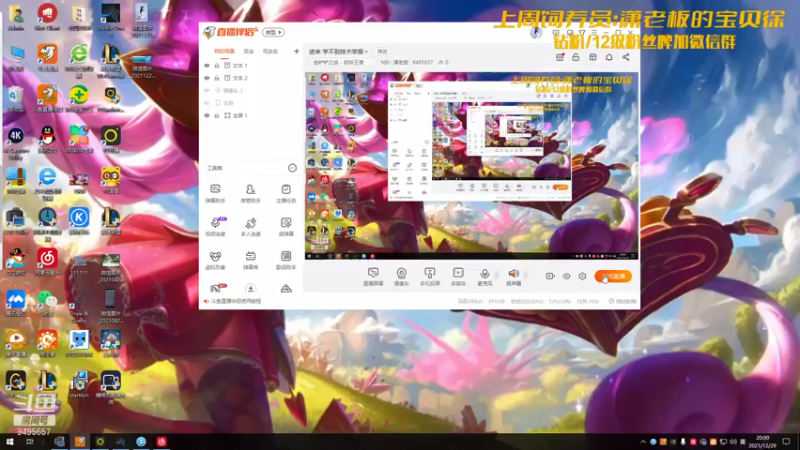Toggle visibility eye of 文本 1 source

click(x=207, y=65)
